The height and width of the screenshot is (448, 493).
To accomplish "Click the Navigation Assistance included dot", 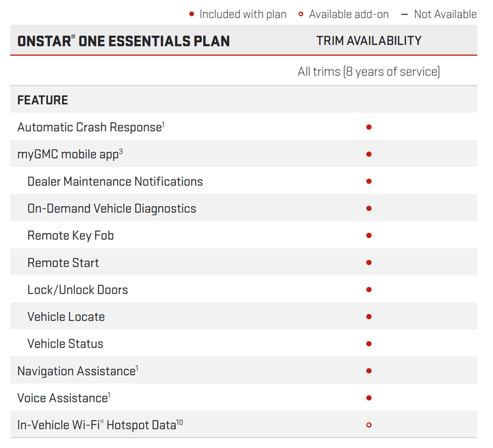I will (x=369, y=371).
